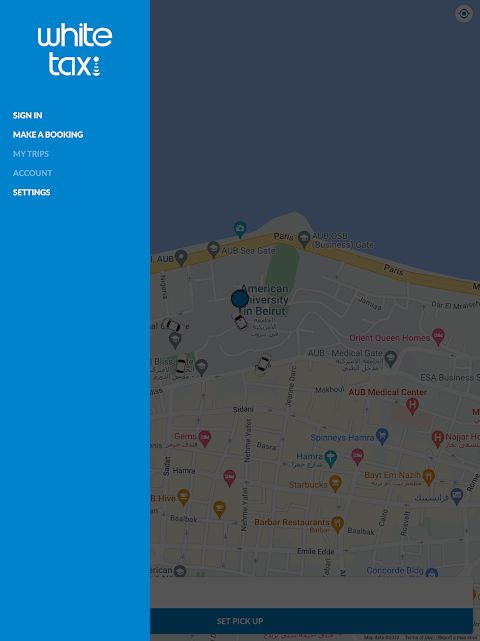480x641 pixels.
Task: Select the blue pickup location pin
Action: pos(240,299)
